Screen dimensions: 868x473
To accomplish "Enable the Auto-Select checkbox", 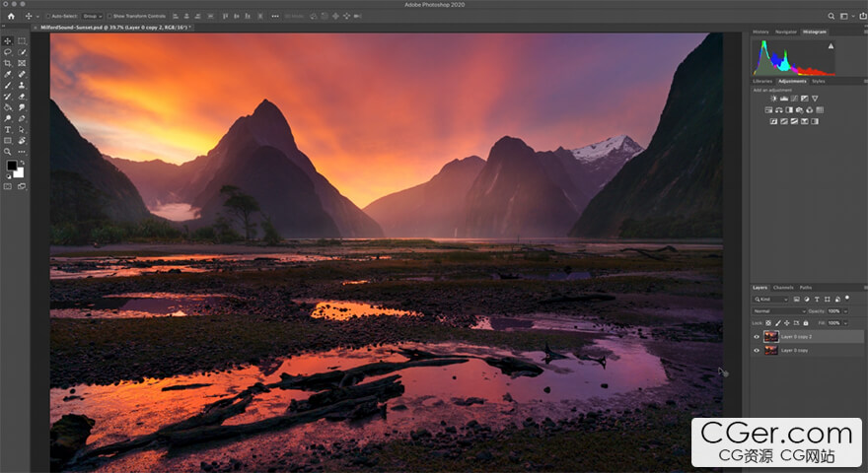I will point(48,17).
